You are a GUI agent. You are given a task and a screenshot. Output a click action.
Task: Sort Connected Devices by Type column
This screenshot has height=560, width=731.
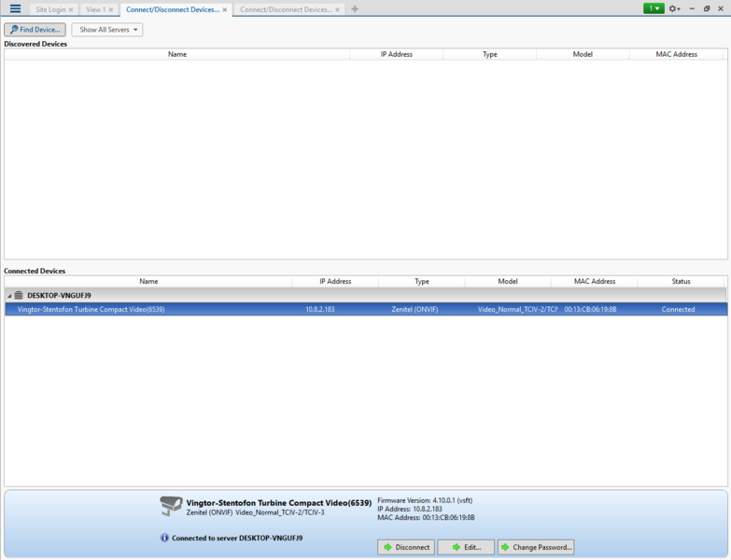(x=421, y=281)
